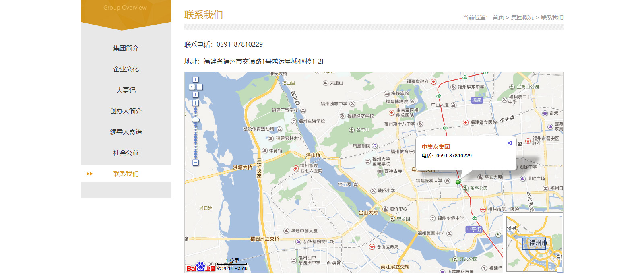This screenshot has width=644, height=275.
Task: Click the green location pin marker
Action: [458, 183]
